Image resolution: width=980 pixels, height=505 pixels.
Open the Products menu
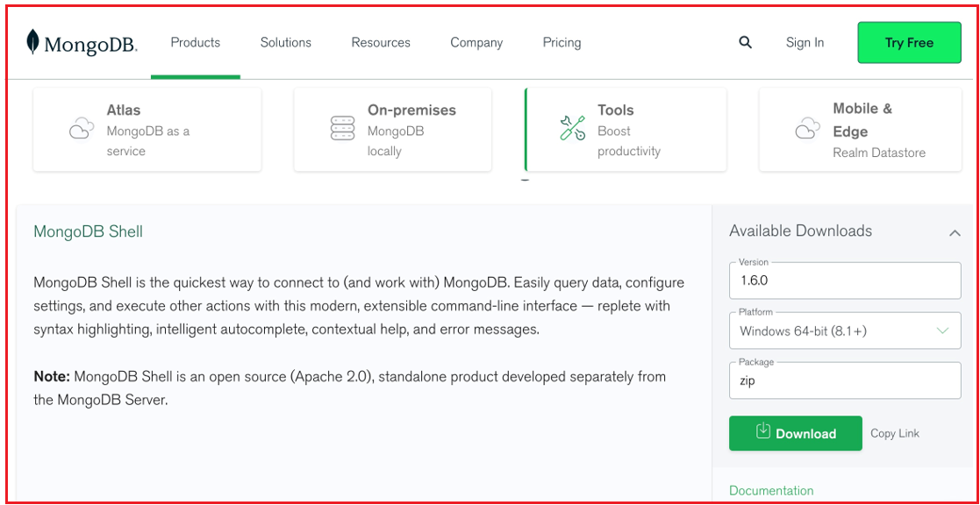coord(196,42)
